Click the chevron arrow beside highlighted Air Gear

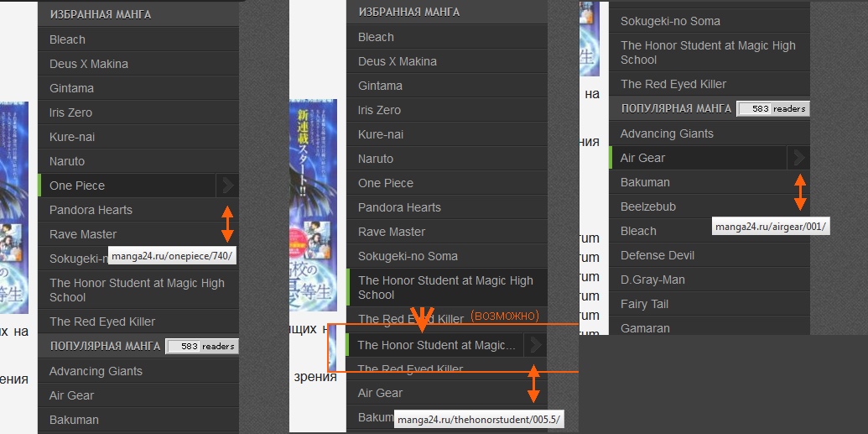[x=798, y=158]
